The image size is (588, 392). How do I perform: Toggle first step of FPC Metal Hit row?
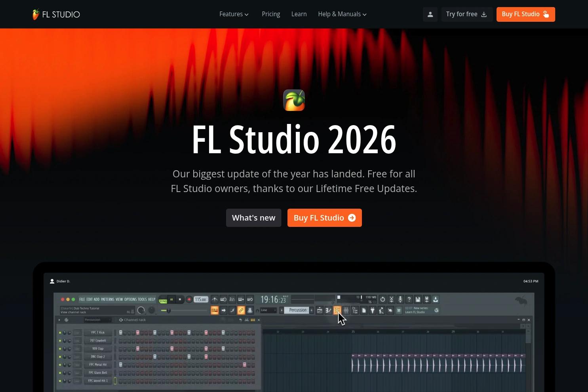point(121,365)
